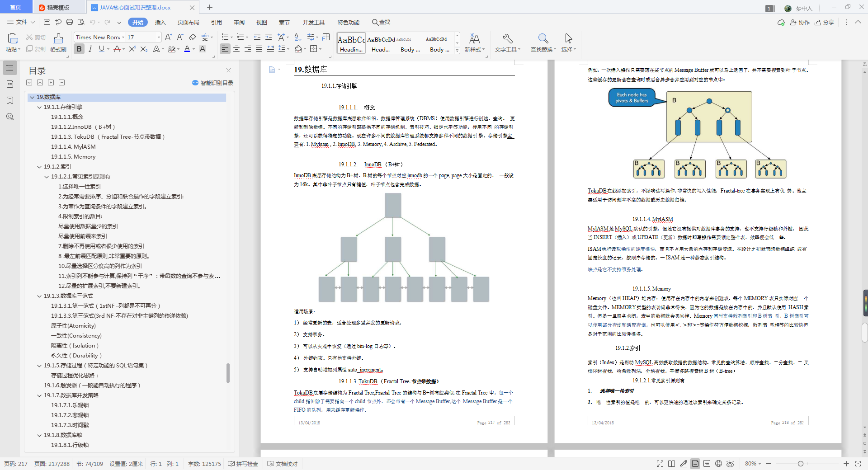Switch to the 审阅 ribbon tab
Image resolution: width=868 pixels, height=470 pixels.
[239, 22]
